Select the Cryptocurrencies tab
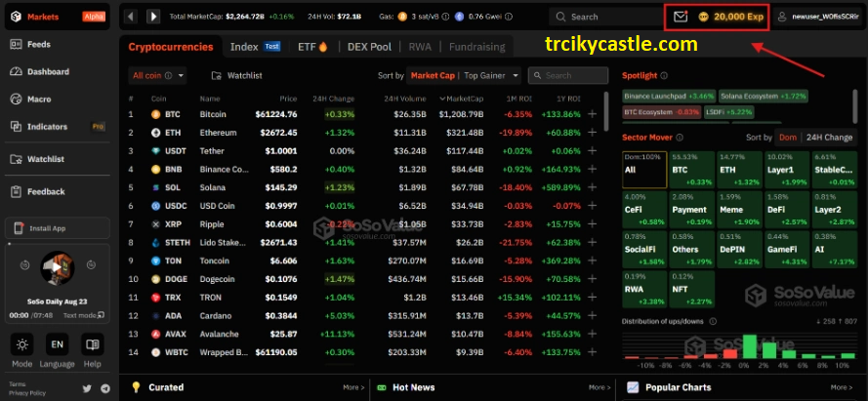Screen dimensions: 868x401 (x=171, y=47)
